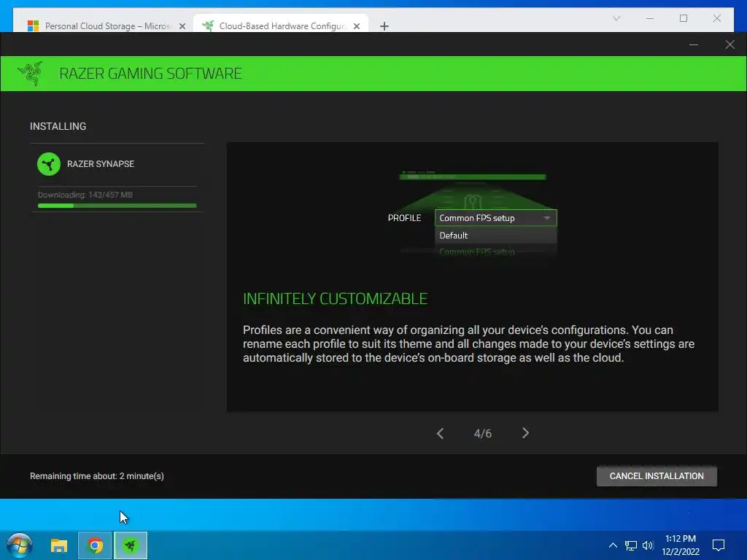
Task: Click the Remaining time about 2 minute(s) text
Action: pos(97,476)
